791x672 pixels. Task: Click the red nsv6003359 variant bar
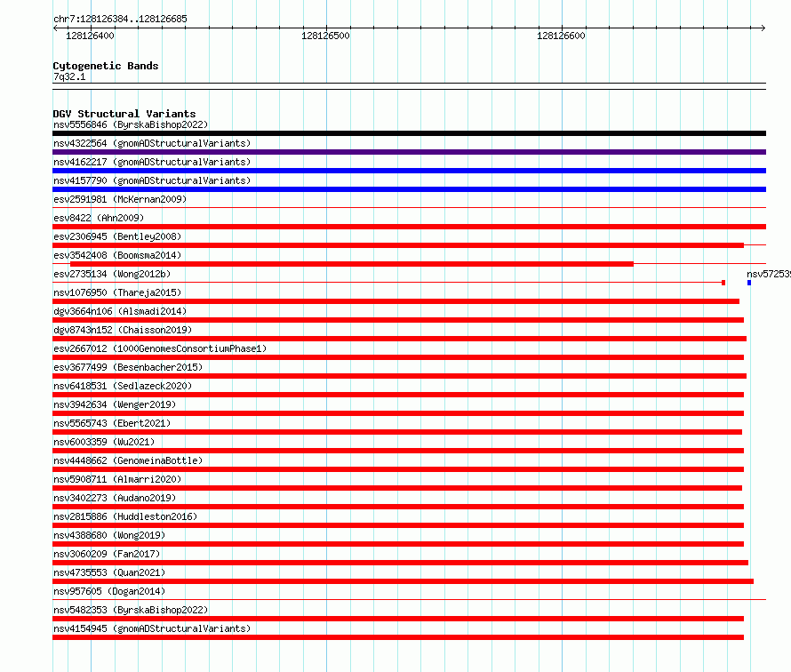pos(398,451)
